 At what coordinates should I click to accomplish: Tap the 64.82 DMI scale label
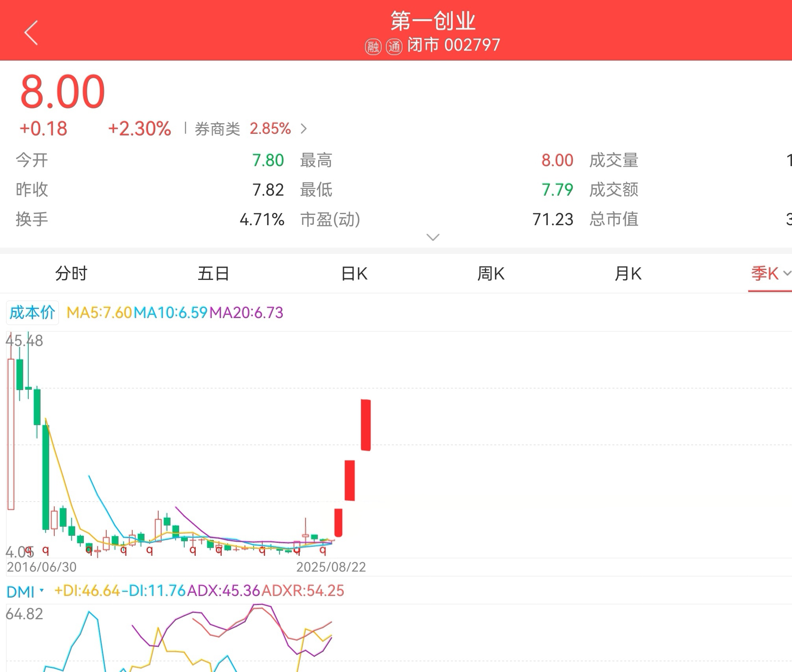pyautogui.click(x=24, y=614)
